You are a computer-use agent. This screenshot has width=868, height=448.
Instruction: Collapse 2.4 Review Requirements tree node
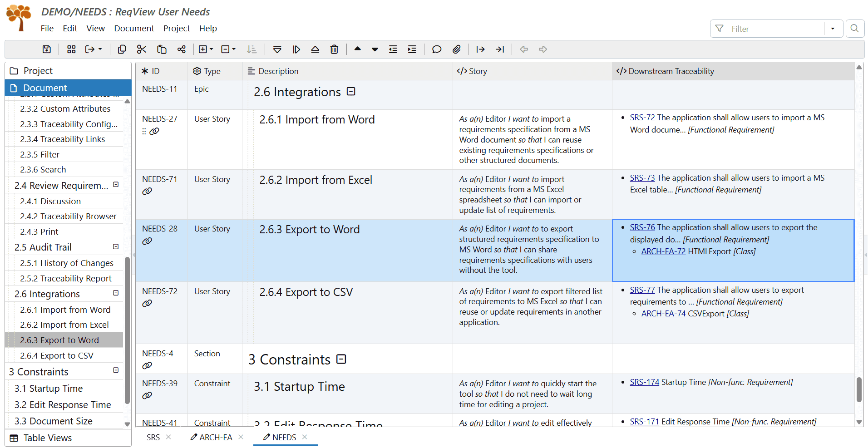(x=116, y=185)
